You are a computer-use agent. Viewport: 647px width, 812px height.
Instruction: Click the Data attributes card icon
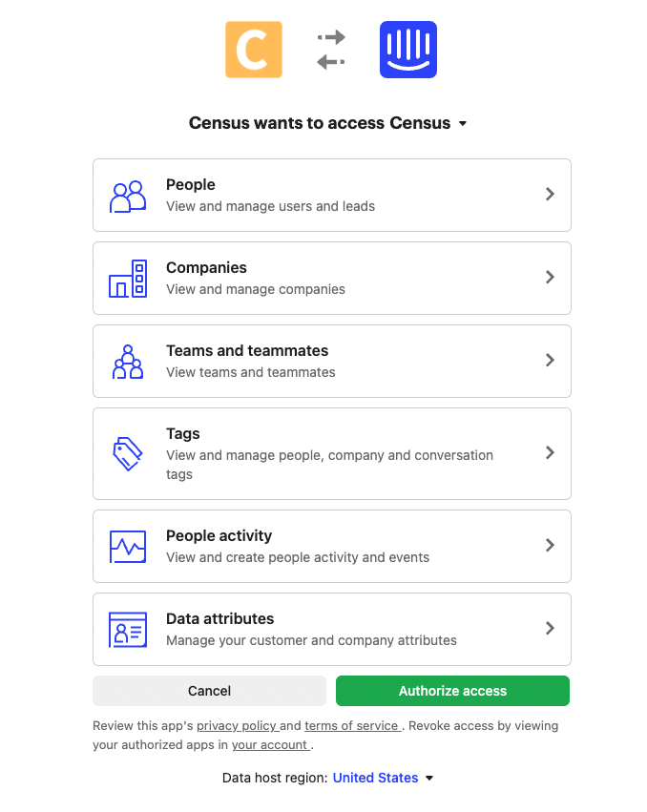128,630
